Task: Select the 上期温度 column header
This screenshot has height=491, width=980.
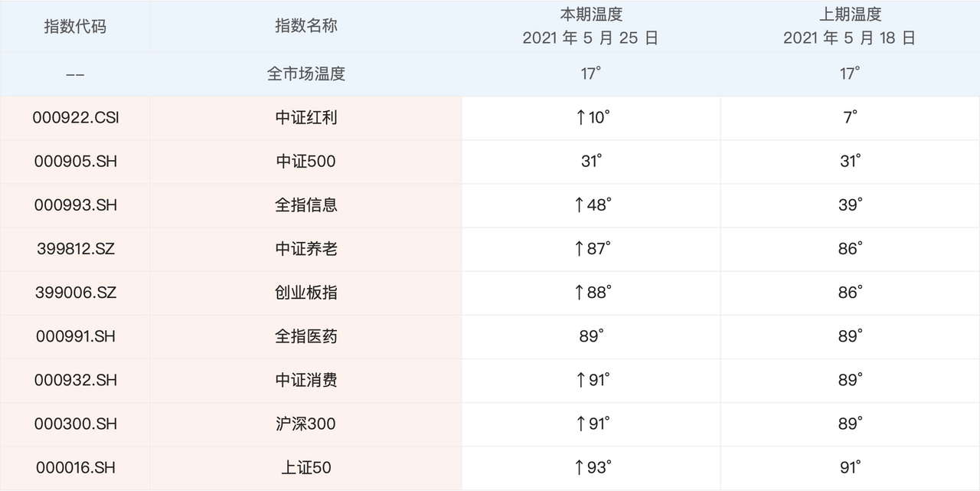Action: (x=850, y=26)
